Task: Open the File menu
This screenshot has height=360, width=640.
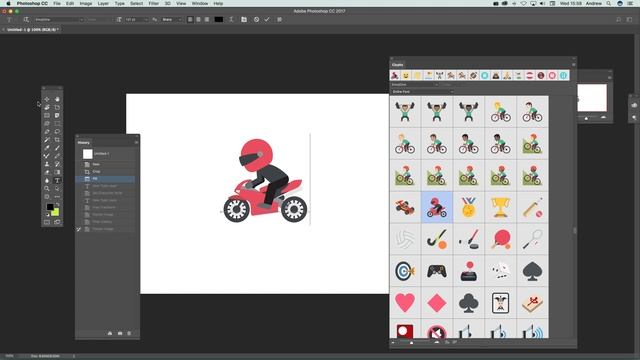Action: point(57,3)
